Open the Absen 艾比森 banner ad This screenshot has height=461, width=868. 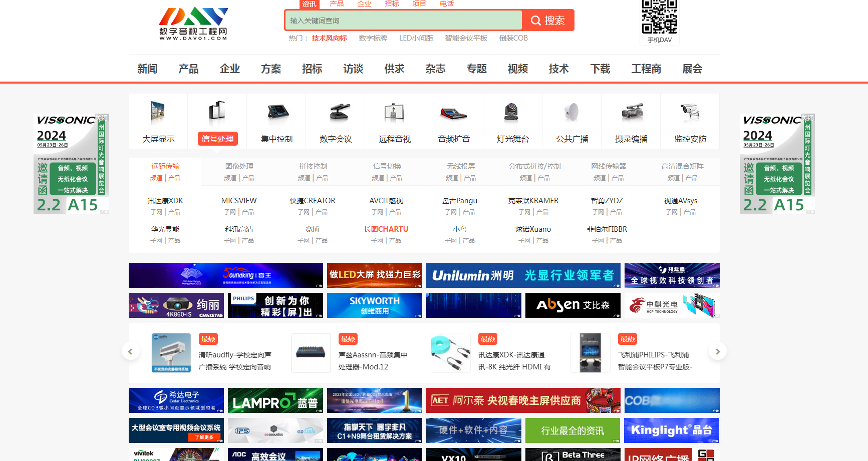click(x=573, y=305)
